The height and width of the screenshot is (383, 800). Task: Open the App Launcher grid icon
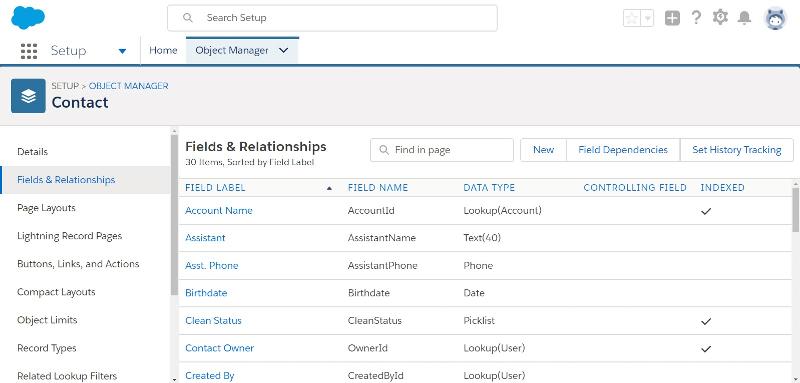coord(29,51)
